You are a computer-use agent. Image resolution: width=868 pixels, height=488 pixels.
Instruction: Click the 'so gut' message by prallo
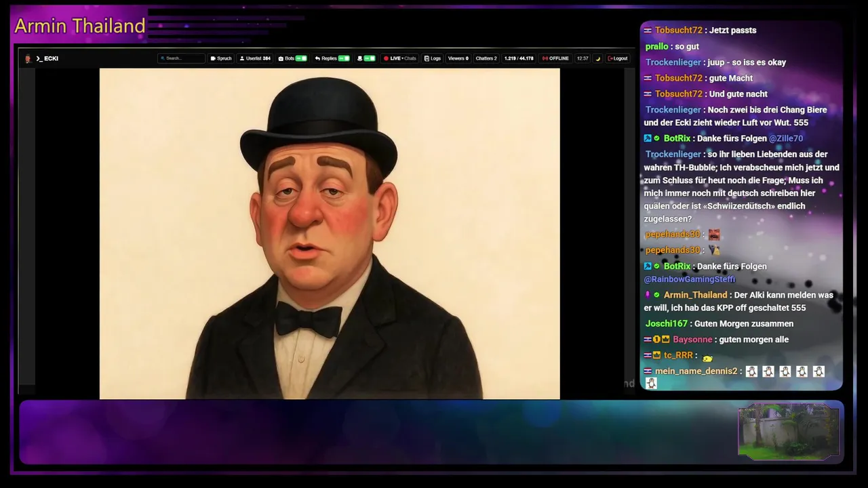point(687,47)
